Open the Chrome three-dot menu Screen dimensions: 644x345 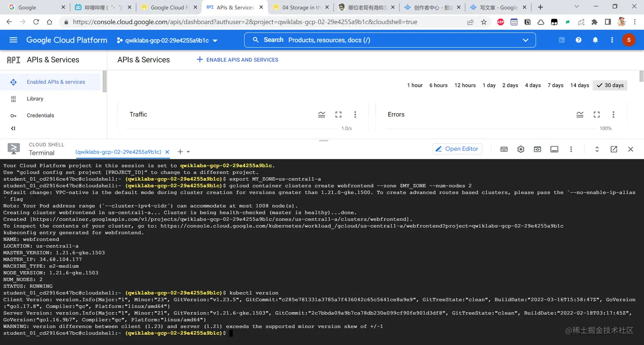point(635,22)
